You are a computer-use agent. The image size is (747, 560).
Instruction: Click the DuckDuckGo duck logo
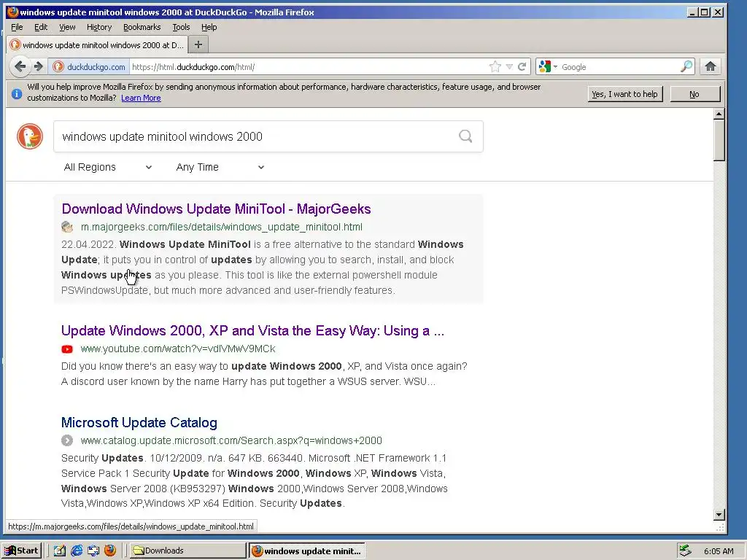[x=29, y=136]
